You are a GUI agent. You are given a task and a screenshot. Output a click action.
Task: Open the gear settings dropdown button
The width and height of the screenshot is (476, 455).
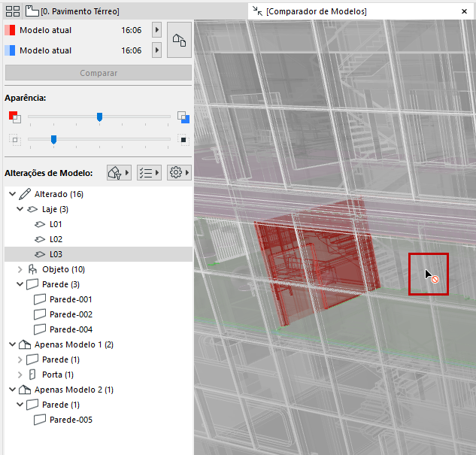coord(179,173)
